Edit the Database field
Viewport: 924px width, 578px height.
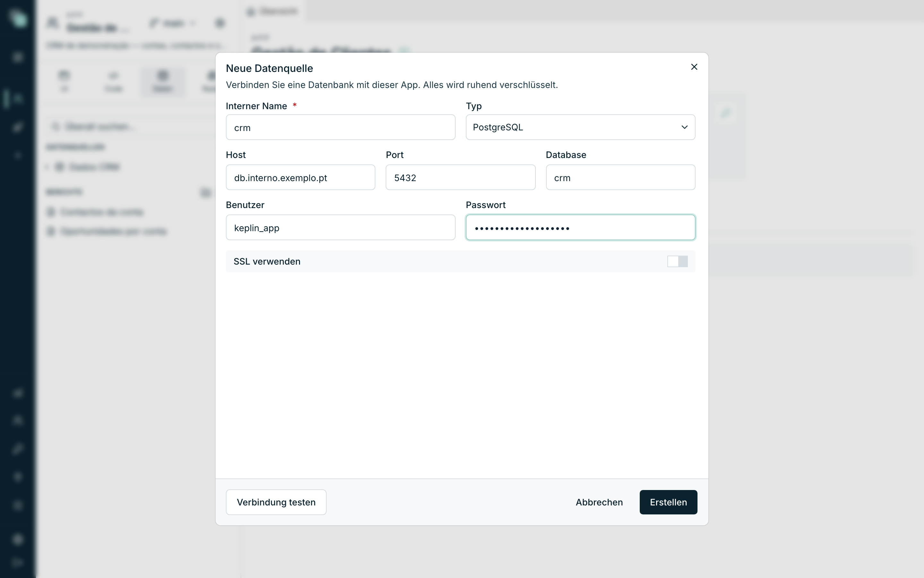coord(620,177)
